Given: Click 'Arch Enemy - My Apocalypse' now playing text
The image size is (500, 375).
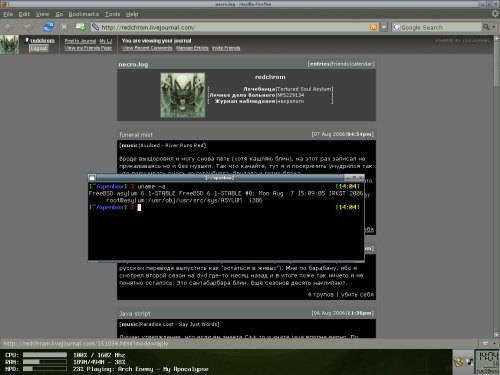Looking at the screenshot, I should [x=163, y=369].
